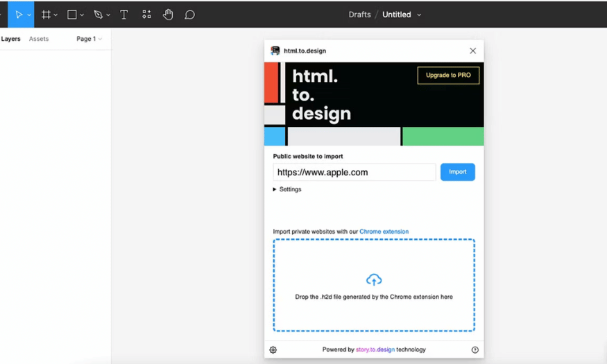The width and height of the screenshot is (607, 364).
Task: Open the file name dropdown chevron
Action: pyautogui.click(x=419, y=15)
